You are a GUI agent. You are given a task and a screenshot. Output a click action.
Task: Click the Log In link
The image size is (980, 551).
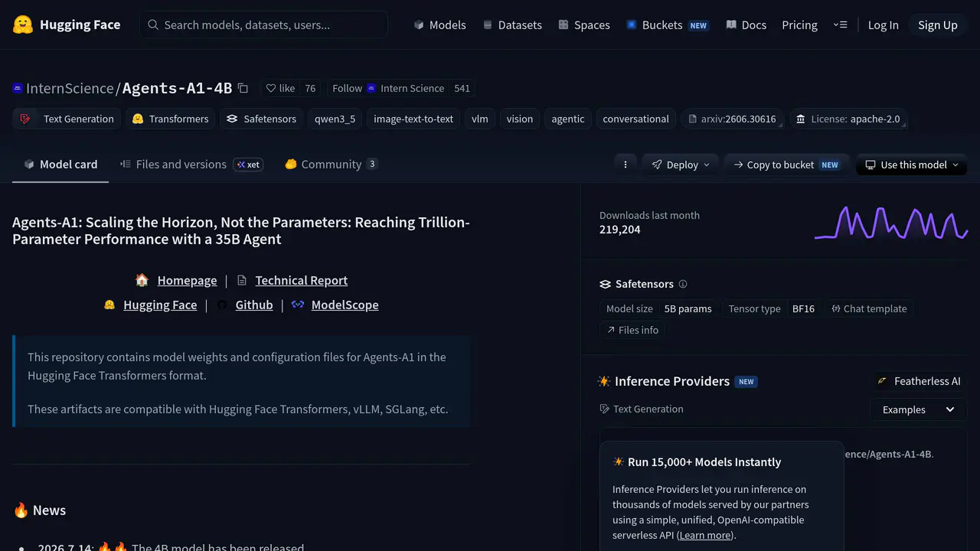[883, 24]
